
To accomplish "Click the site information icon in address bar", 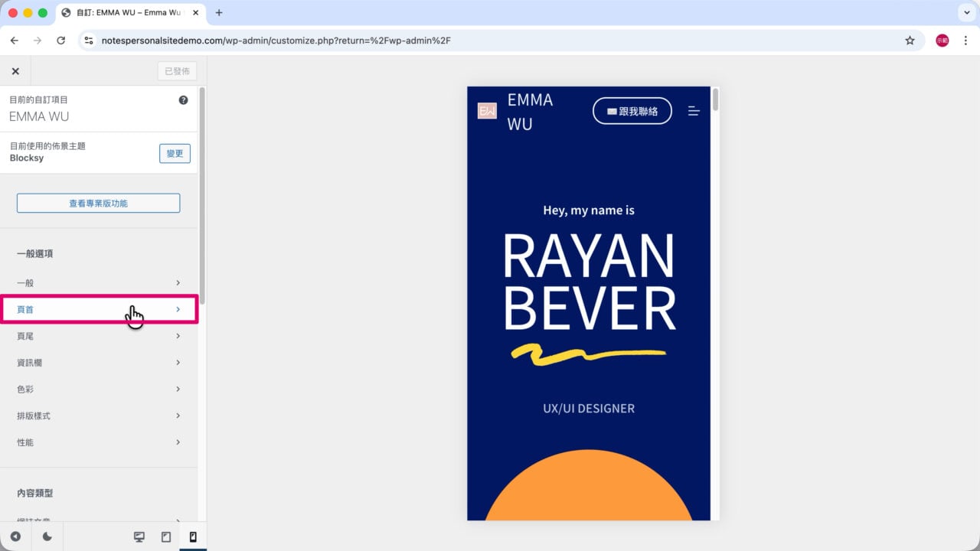I will [x=89, y=41].
